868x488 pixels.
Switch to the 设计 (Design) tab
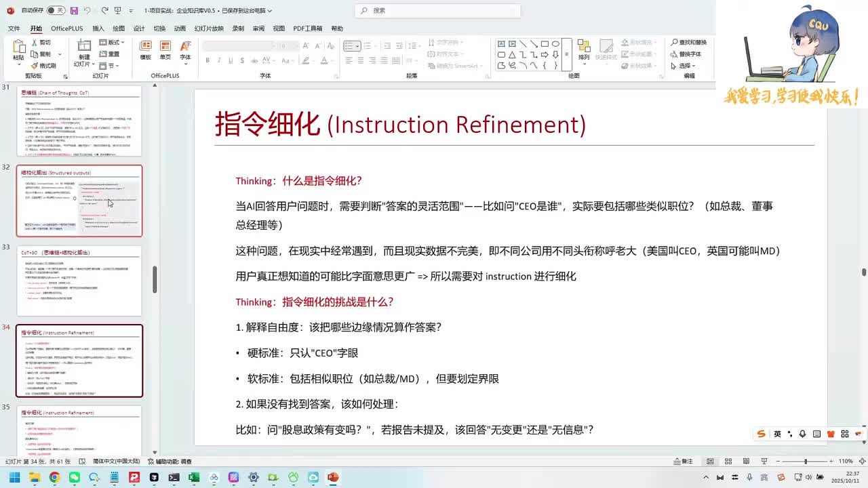[139, 28]
